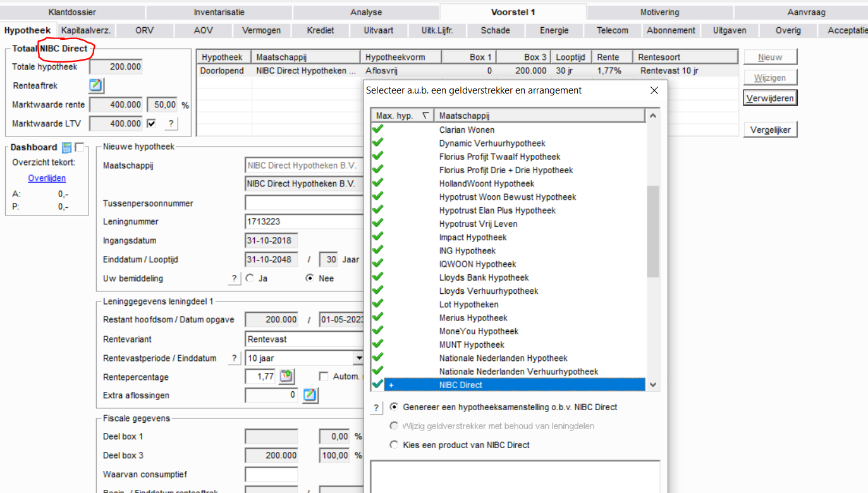868x493 pixels.
Task: Open the Dashboard calculator icon
Action: tap(66, 147)
